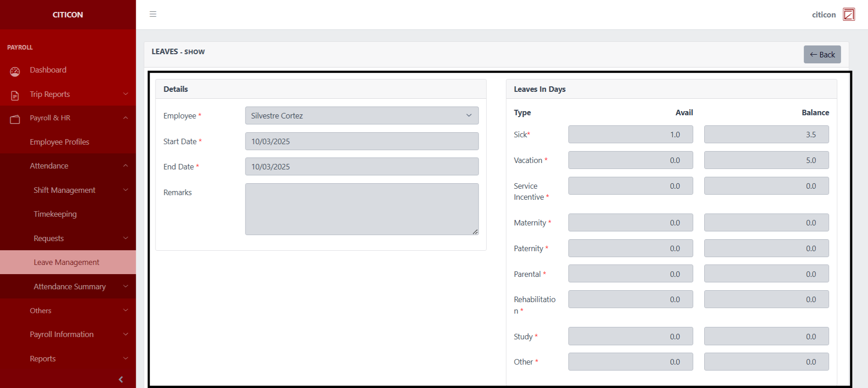Click the Payroll & HR wallet icon

(15, 119)
